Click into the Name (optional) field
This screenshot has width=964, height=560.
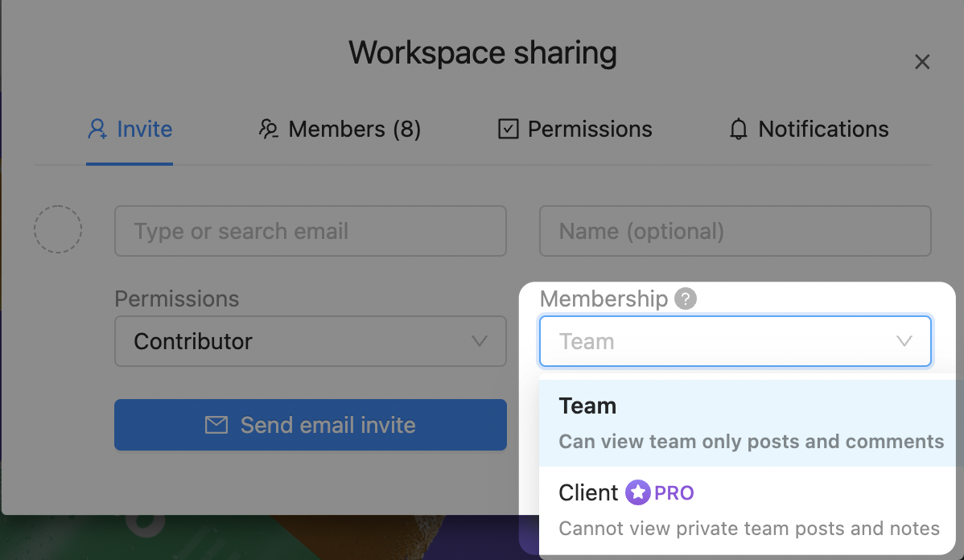735,232
